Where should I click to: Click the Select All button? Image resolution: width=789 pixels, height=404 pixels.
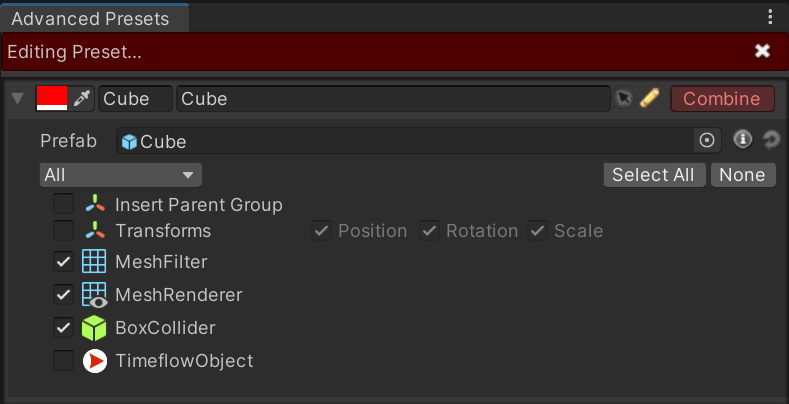[653, 175]
